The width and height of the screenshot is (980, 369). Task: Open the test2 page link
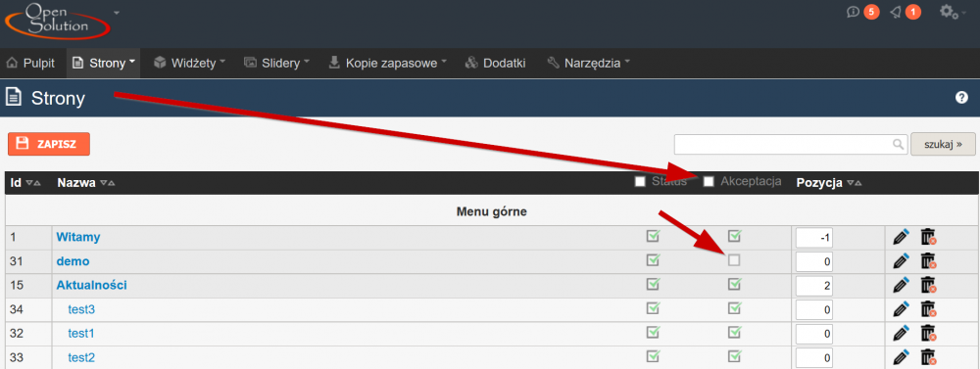pyautogui.click(x=81, y=358)
